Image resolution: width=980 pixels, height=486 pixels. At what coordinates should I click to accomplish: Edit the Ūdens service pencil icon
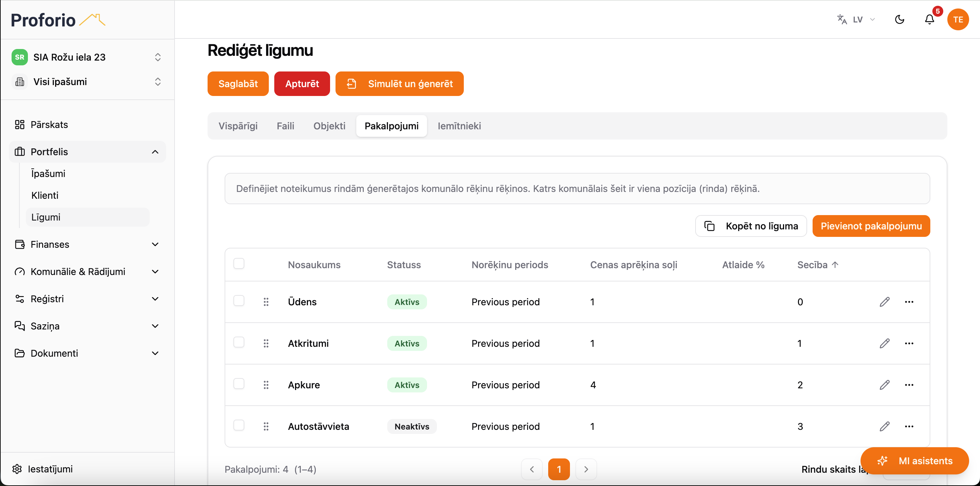tap(884, 302)
